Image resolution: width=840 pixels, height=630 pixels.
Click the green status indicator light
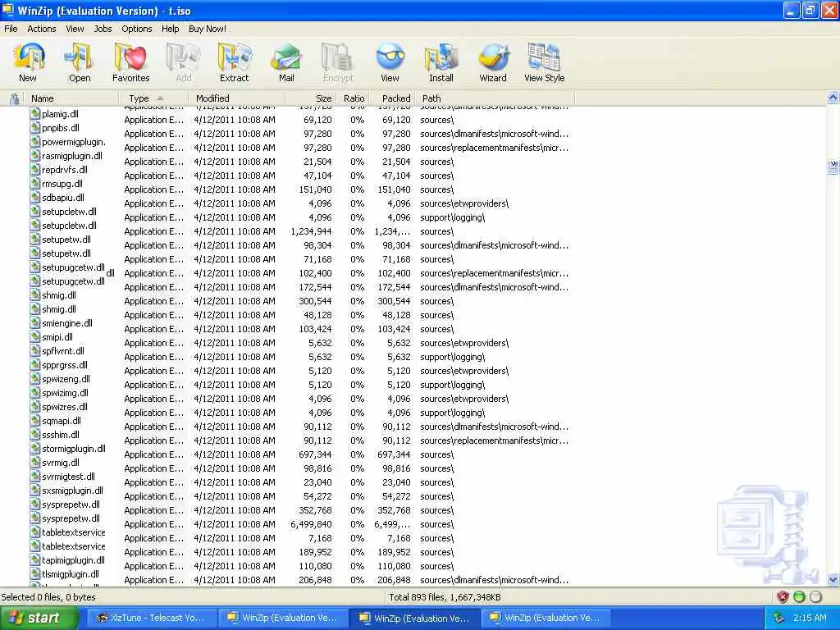[x=799, y=597]
